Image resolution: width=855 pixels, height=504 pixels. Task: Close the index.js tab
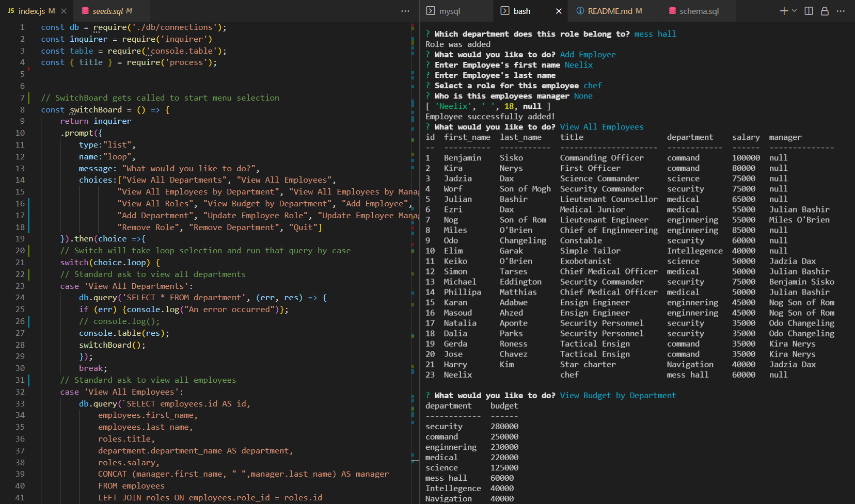click(64, 11)
